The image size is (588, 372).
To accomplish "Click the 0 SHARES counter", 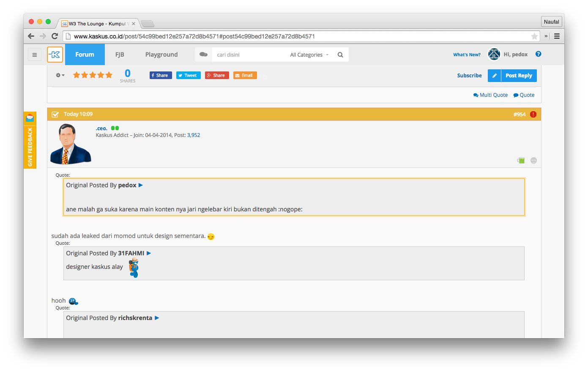I will 128,76.
